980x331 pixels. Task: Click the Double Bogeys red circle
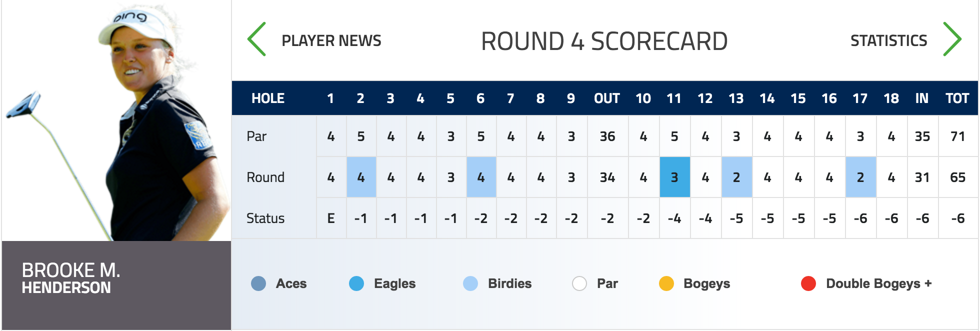tap(808, 283)
